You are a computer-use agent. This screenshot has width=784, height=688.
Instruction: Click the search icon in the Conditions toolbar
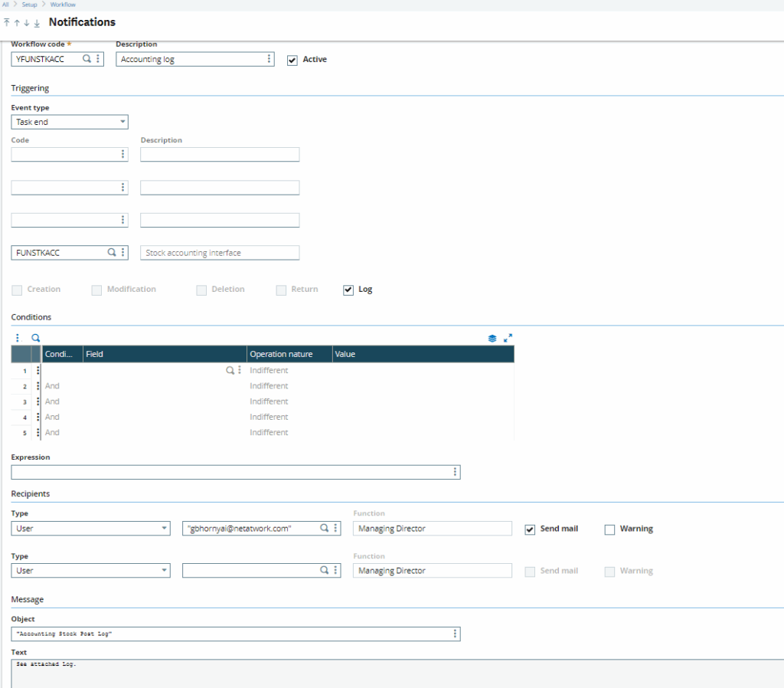[35, 337]
